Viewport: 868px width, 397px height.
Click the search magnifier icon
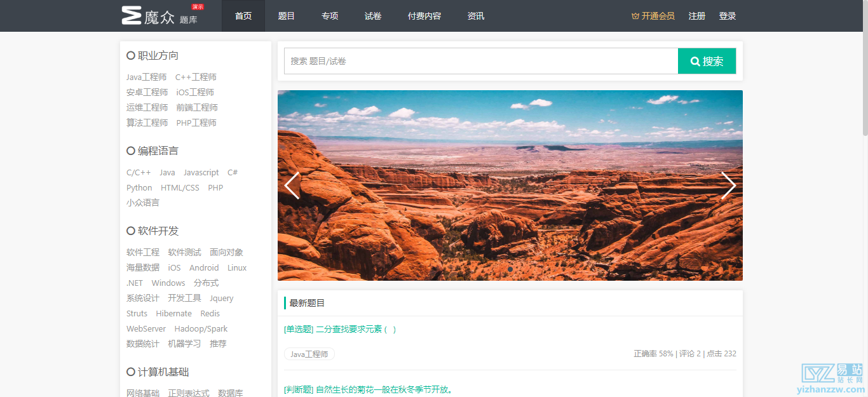(x=695, y=61)
